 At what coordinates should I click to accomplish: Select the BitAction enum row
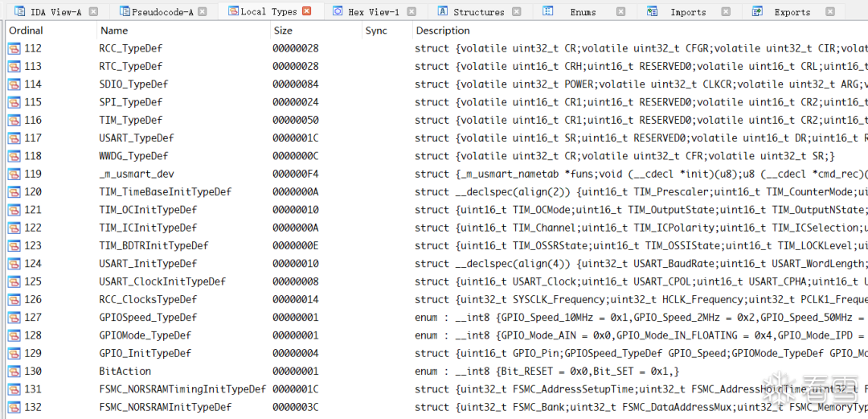point(436,372)
